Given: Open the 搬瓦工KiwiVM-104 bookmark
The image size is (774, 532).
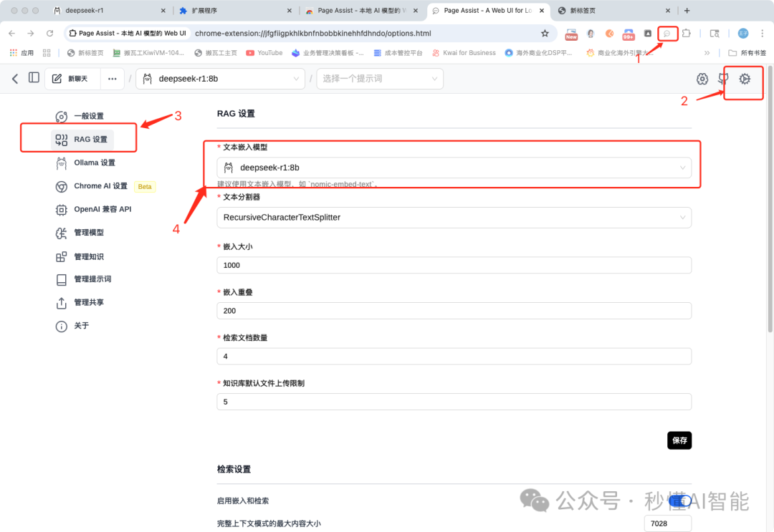Looking at the screenshot, I should [x=148, y=53].
